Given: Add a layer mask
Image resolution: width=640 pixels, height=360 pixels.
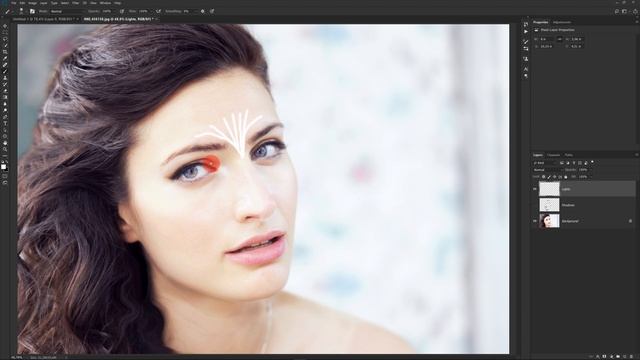Looking at the screenshot, I should (604, 357).
